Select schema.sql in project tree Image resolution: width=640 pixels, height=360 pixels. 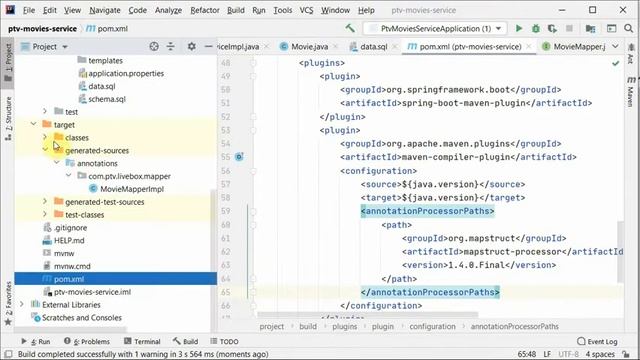[x=107, y=99]
